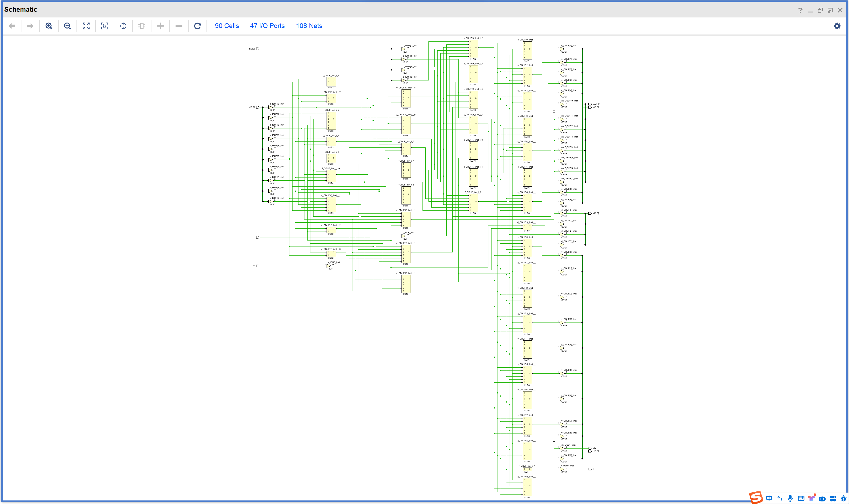Image resolution: width=849 pixels, height=504 pixels.
Task: Open the 47 I/O Ports list
Action: pyautogui.click(x=267, y=26)
